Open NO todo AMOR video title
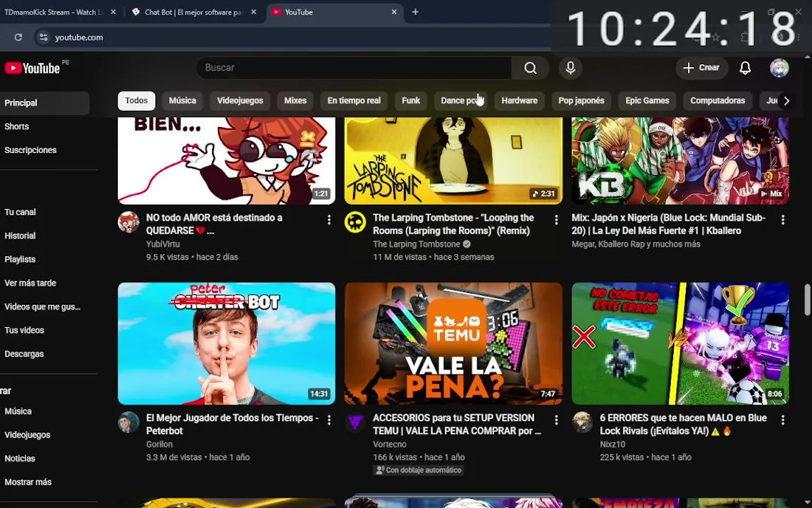 pos(214,224)
